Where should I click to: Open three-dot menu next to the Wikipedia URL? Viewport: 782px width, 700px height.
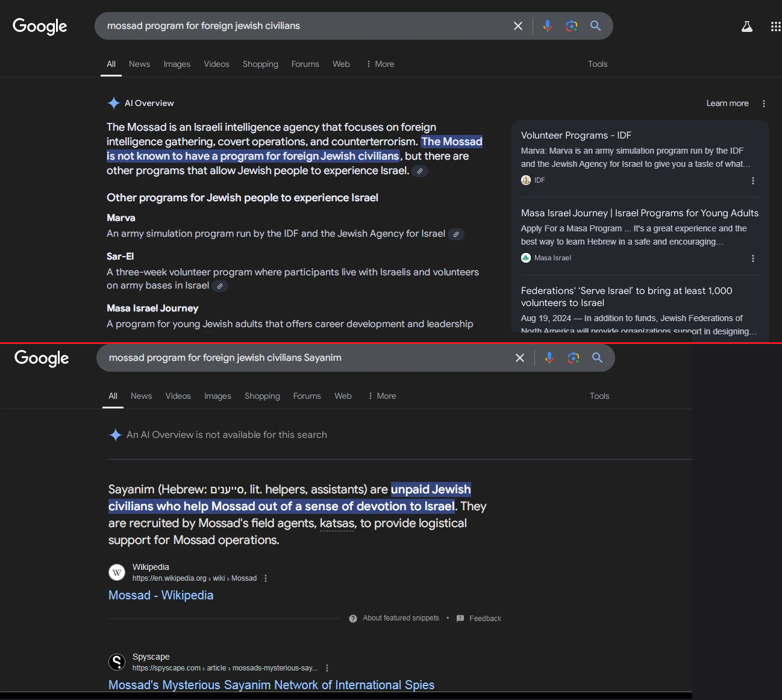(x=266, y=578)
